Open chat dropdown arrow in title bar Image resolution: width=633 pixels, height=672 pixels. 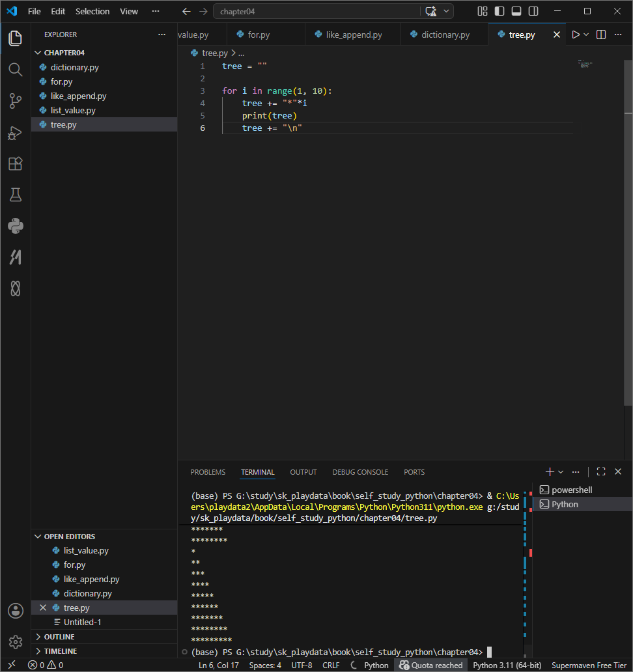(x=446, y=12)
